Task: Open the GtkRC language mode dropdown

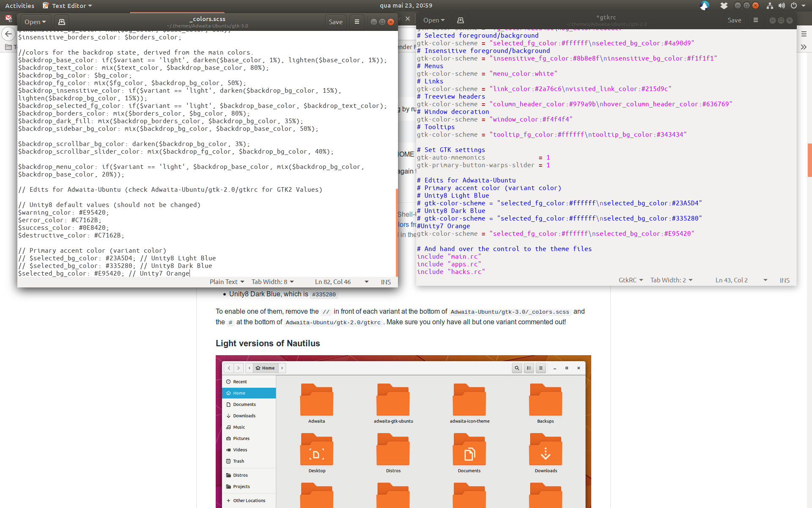Action: (x=631, y=280)
